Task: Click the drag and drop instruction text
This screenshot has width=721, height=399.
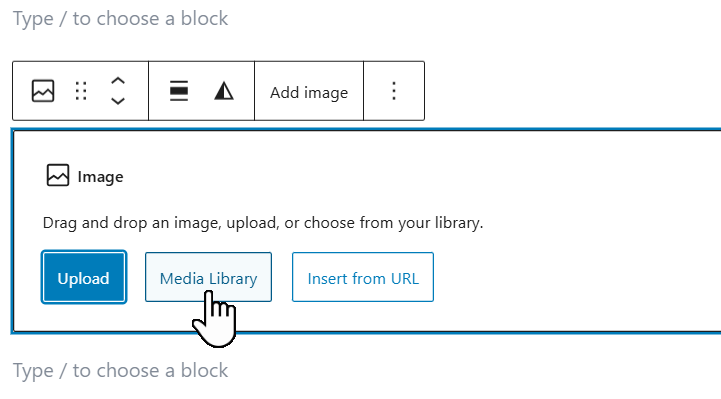Action: [263, 223]
